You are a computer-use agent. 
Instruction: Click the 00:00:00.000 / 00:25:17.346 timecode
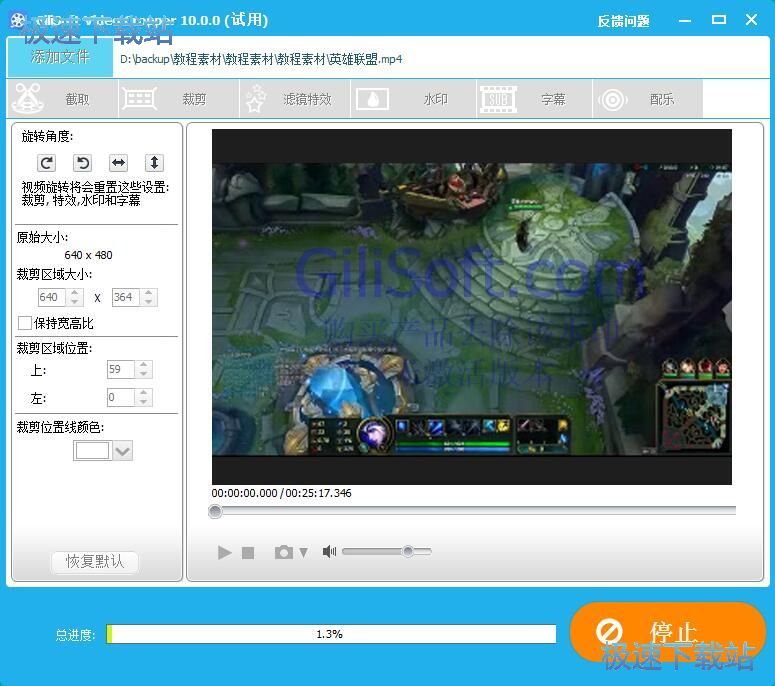(281, 493)
